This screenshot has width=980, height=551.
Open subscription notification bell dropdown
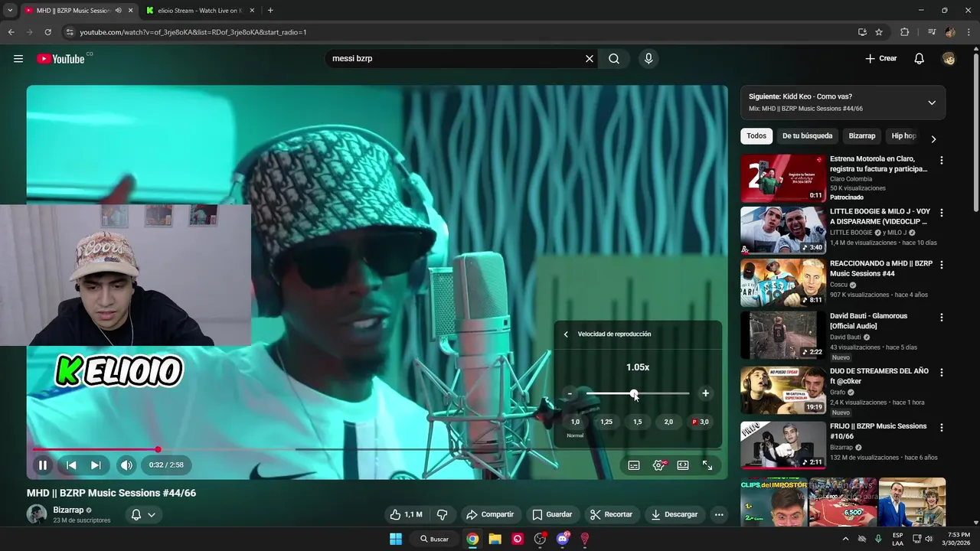[x=143, y=514]
